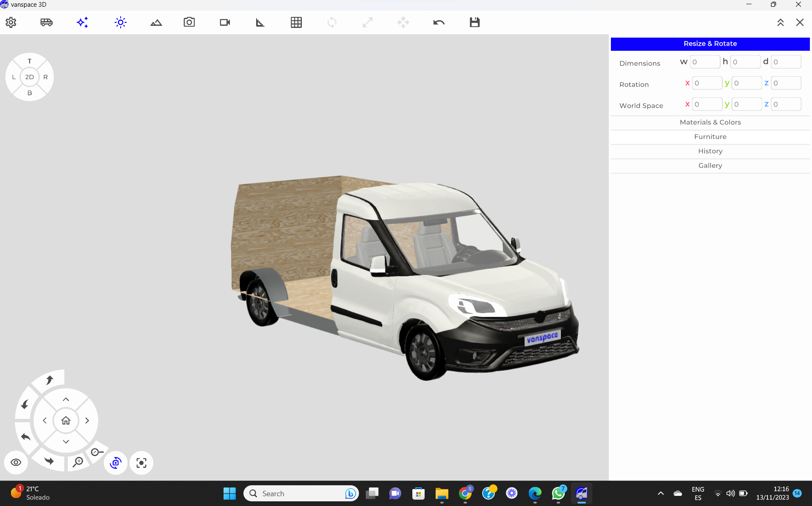The height and width of the screenshot is (506, 812).
Task: Pan camera up with chevron
Action: pos(66,399)
